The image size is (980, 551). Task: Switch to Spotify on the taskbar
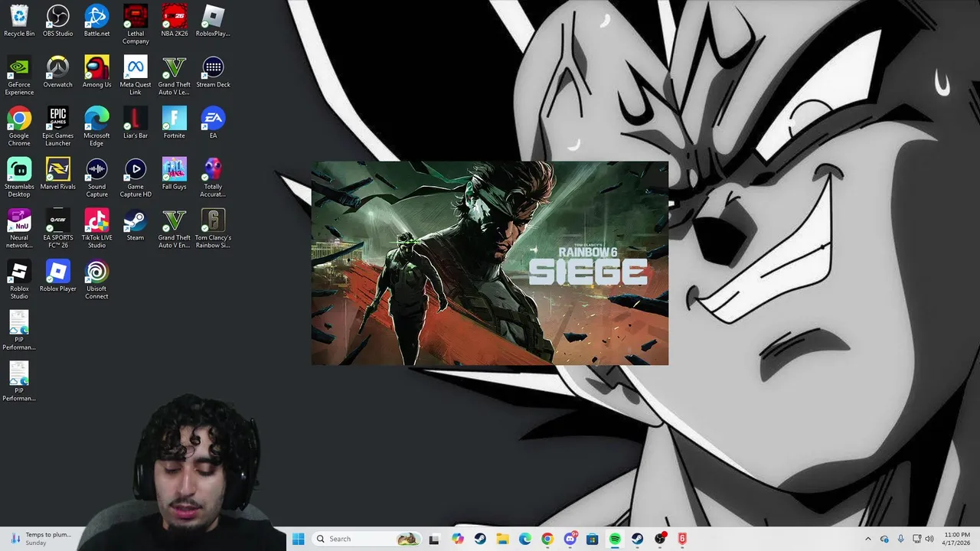coord(615,539)
